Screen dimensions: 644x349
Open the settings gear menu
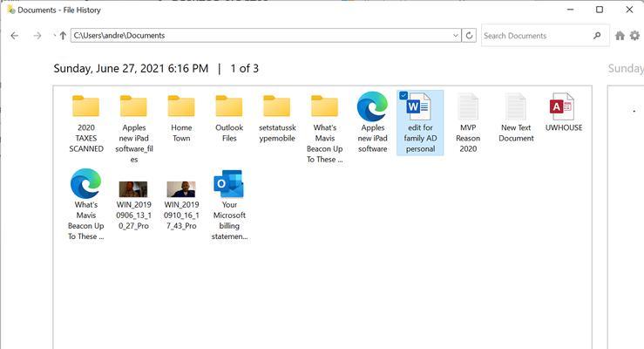click(635, 36)
